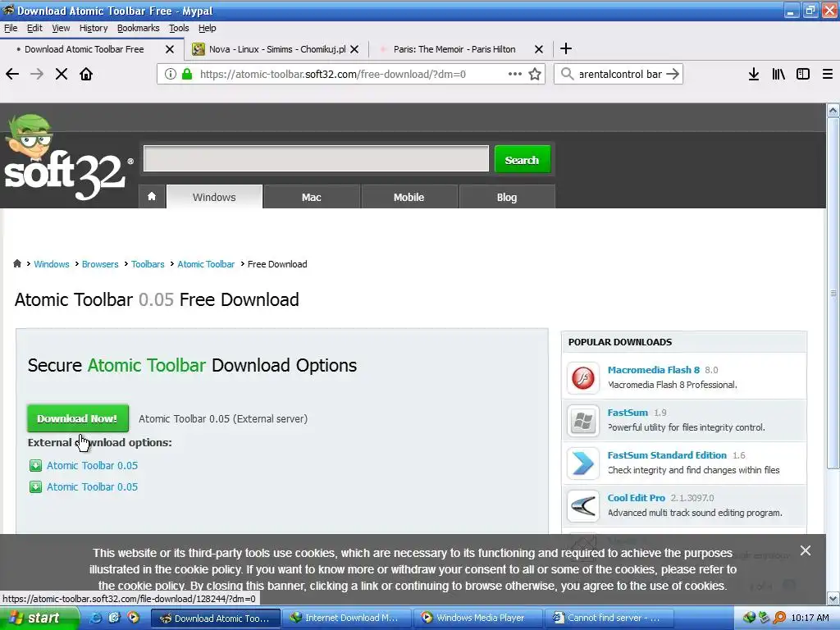Click the soft32 search input field
Viewport: 840px width, 630px height.
tap(316, 158)
